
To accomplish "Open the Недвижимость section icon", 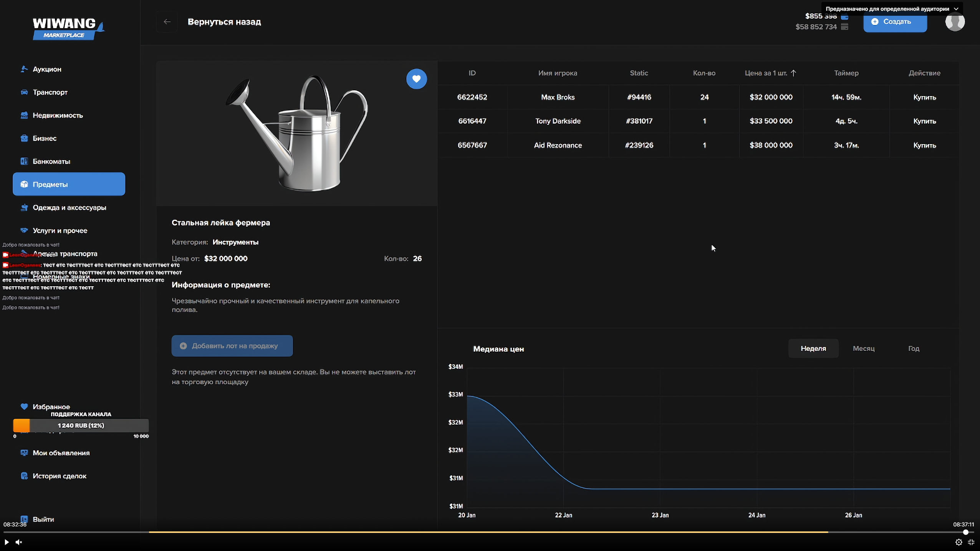I will pos(24,115).
